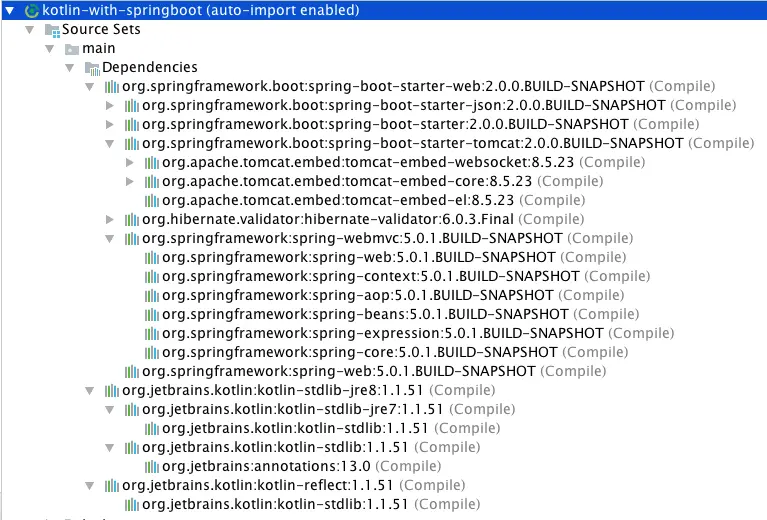Expand tomcat-embed-websocket dependency

point(130,162)
